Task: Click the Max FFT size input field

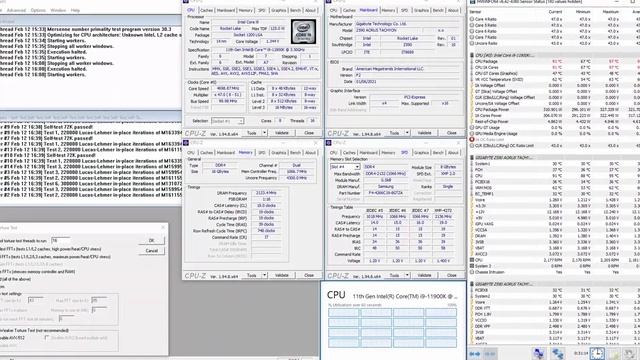Action: tap(99, 300)
